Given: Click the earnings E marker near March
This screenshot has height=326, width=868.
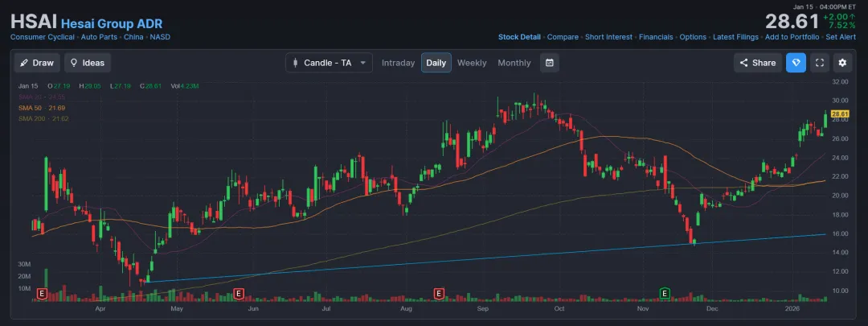Looking at the screenshot, I should tap(40, 293).
